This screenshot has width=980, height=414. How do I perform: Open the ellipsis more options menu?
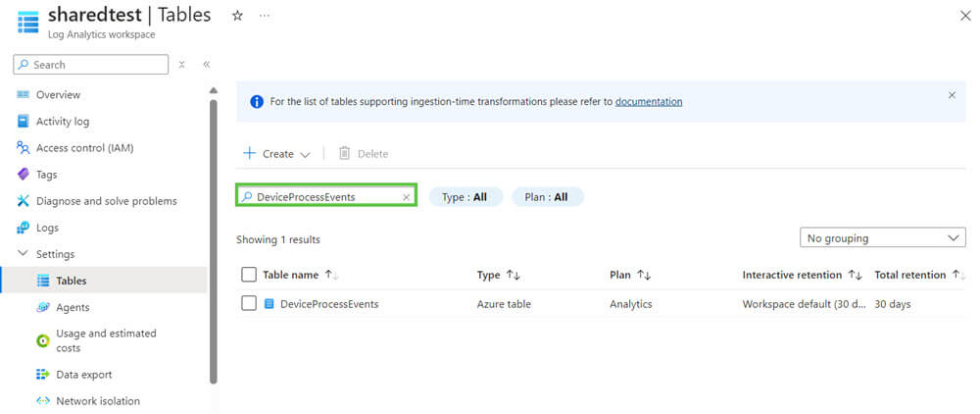(265, 16)
